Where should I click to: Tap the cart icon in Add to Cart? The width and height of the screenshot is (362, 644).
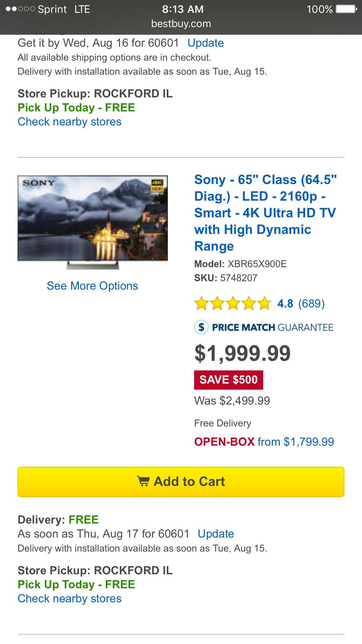pyautogui.click(x=143, y=481)
